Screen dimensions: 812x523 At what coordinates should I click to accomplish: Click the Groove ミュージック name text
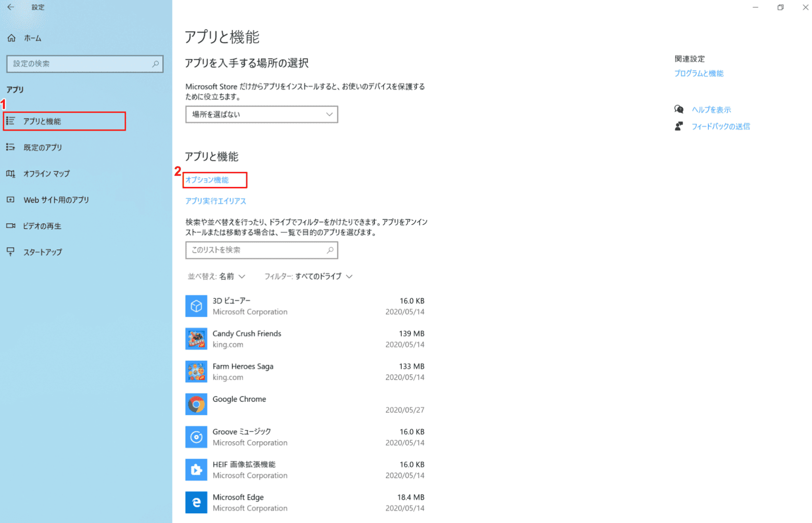point(242,431)
